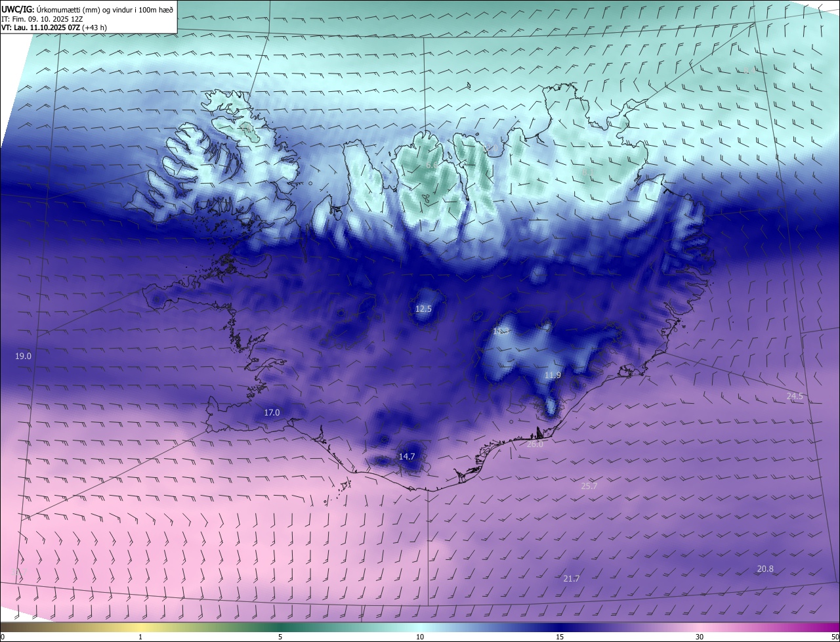The image size is (840, 642).
Task: Click the 19.0 value label
Action: point(23,356)
